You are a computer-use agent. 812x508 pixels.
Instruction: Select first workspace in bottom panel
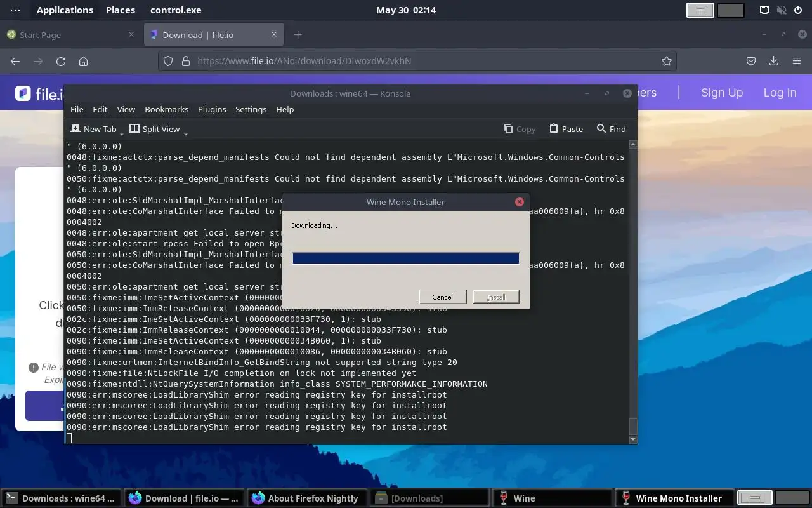coord(754,498)
